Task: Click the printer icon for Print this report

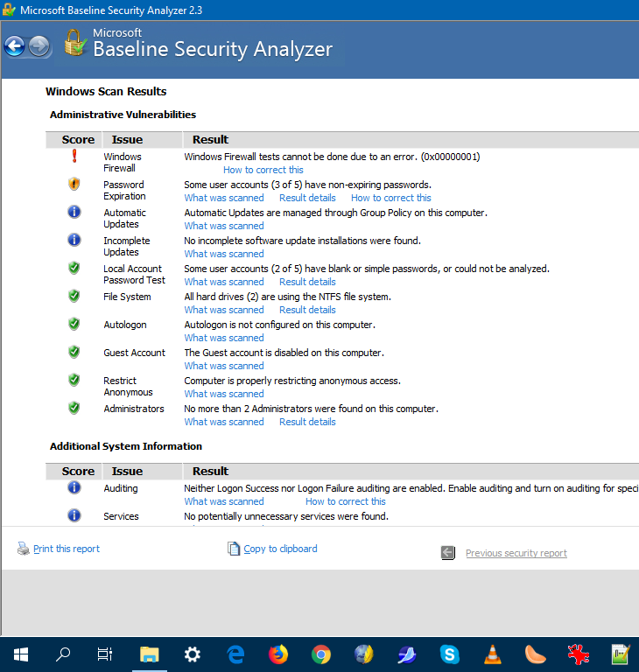Action: click(x=24, y=549)
